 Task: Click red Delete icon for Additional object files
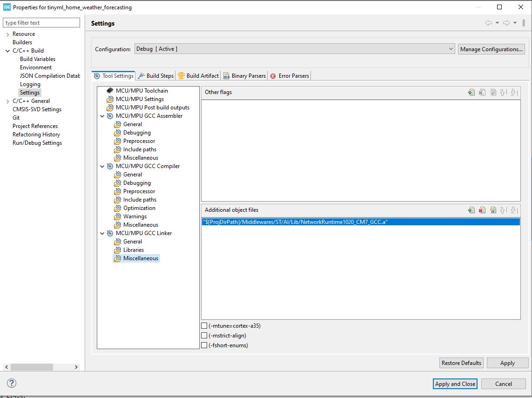point(482,210)
